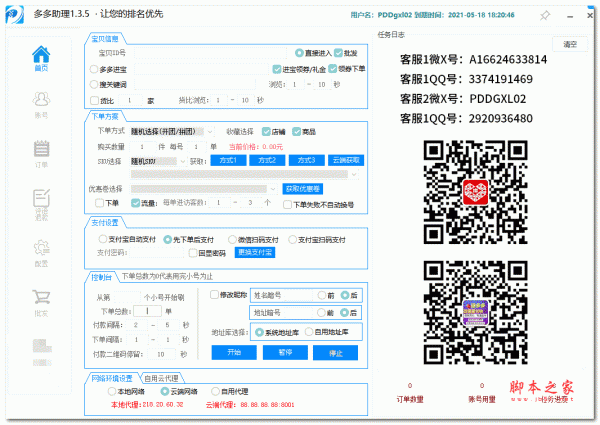Screen dimensions: 600x425
Task: Click the 方式3 button
Action: coord(307,160)
